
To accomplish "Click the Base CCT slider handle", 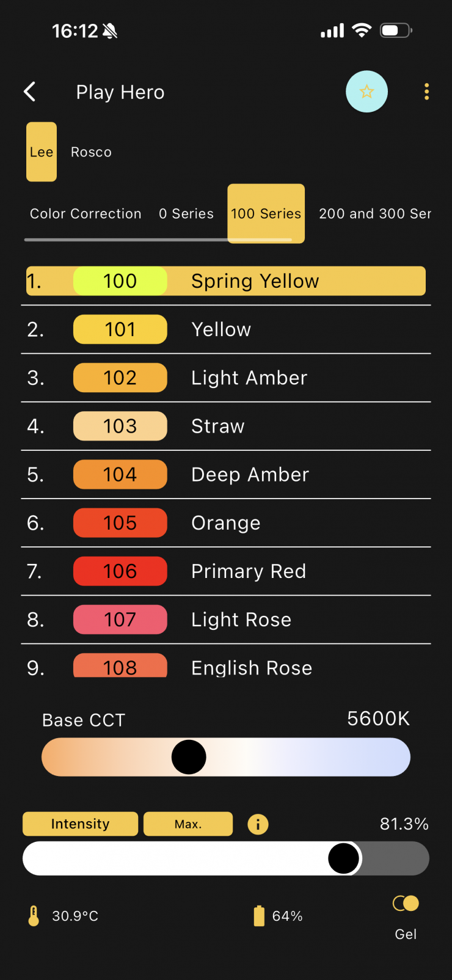I will click(189, 757).
